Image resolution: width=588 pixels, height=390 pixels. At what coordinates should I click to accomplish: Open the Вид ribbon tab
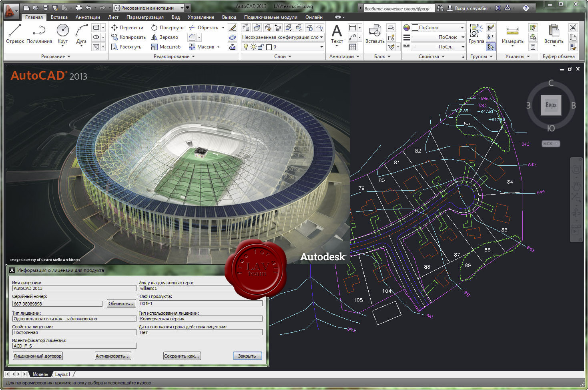(x=176, y=17)
